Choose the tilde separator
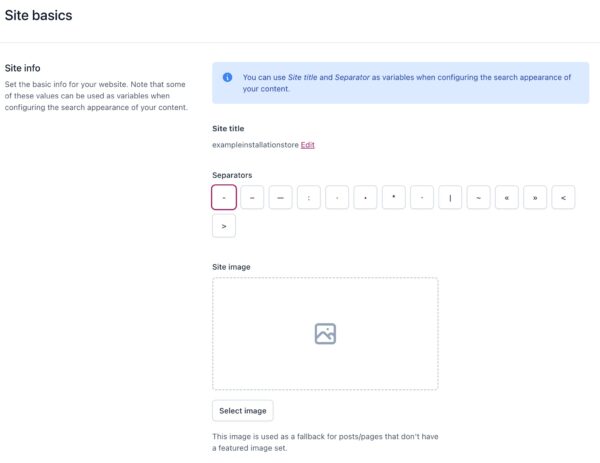Image resolution: width=600 pixels, height=463 pixels. coord(479,198)
